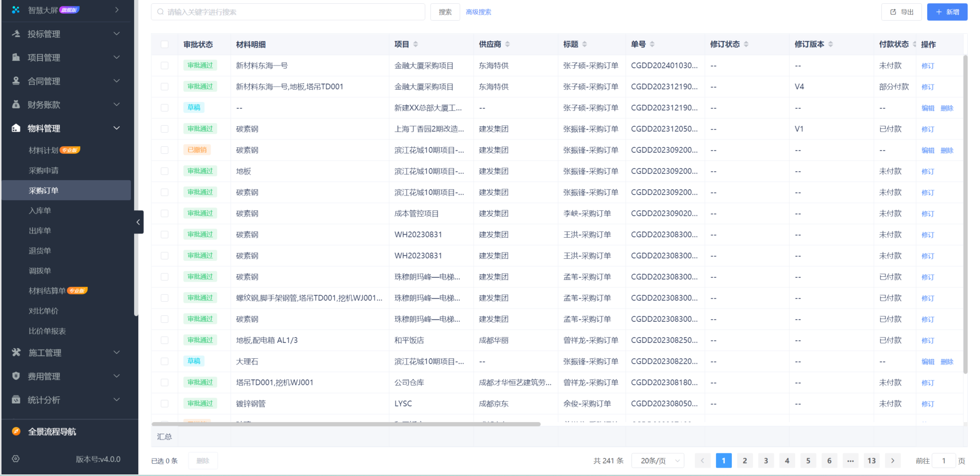Viewport: 980px width, 476px height.
Task: Select the 投标管理 sidebar icon
Action: (x=15, y=34)
